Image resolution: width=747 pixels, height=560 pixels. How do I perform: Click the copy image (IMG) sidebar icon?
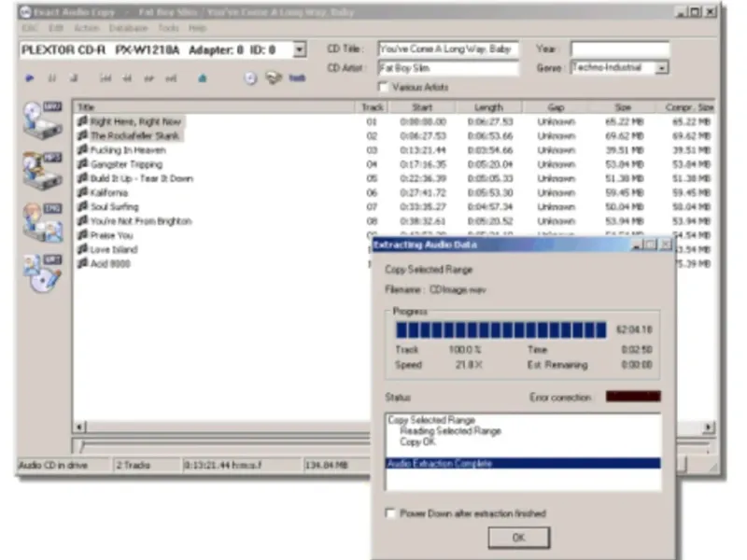tap(42, 222)
